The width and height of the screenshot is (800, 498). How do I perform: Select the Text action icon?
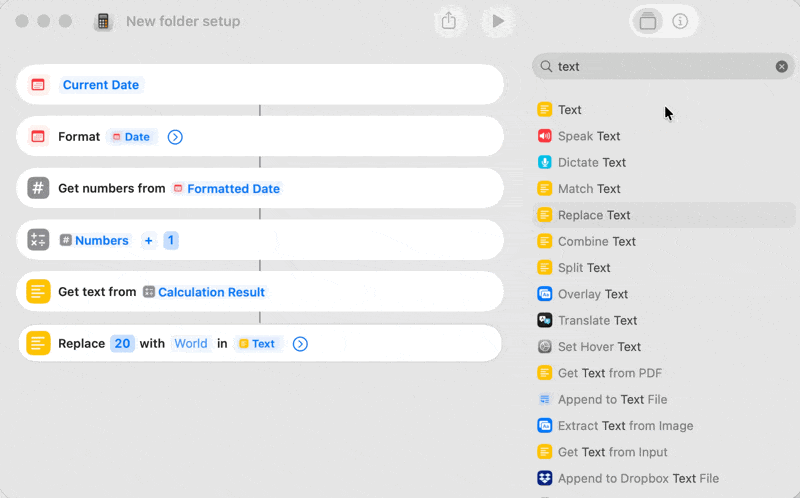tap(544, 110)
